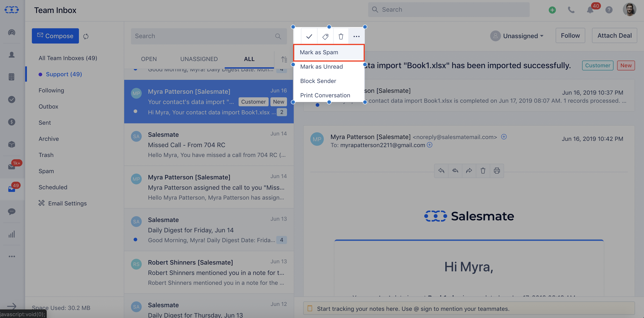Open Reports bar chart icon
This screenshot has height=318, width=644.
point(11,234)
